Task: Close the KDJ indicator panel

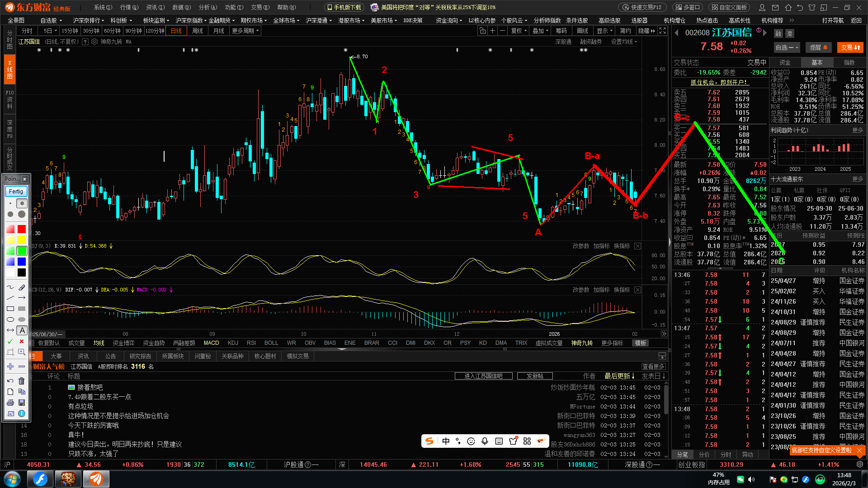Action: pyautogui.click(x=637, y=246)
